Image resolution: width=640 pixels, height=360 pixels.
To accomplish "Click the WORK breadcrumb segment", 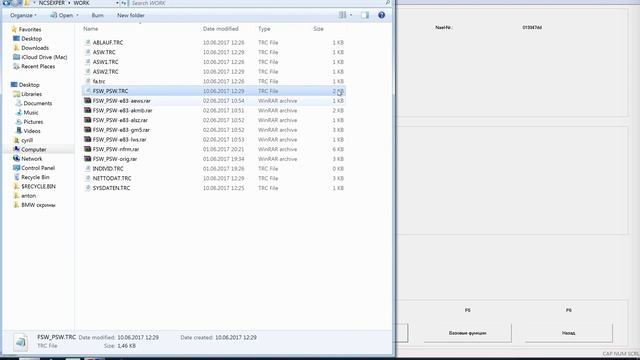I will click(81, 3).
